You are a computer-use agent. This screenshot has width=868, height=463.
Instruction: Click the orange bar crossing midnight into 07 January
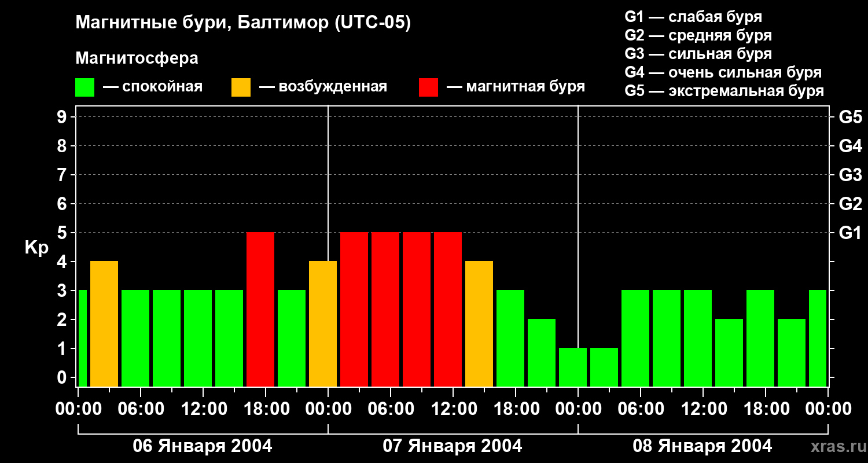tap(323, 324)
